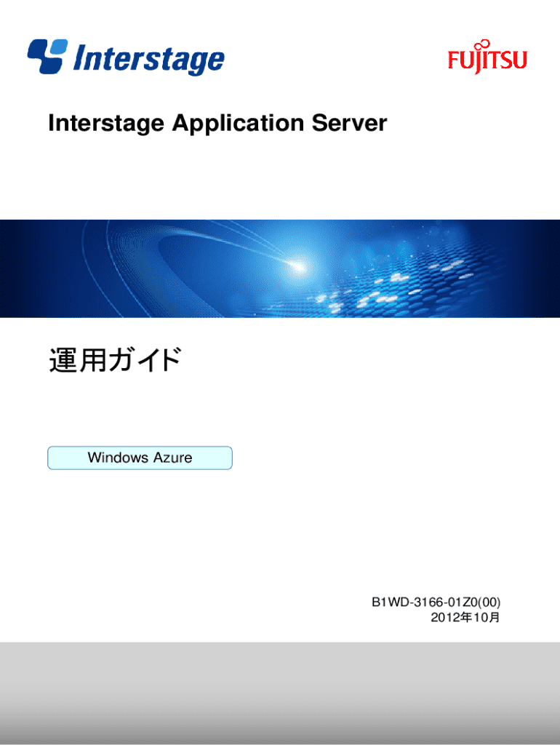The width and height of the screenshot is (560, 745).
Task: Click the 運用ガイド title
Action: [x=114, y=360]
